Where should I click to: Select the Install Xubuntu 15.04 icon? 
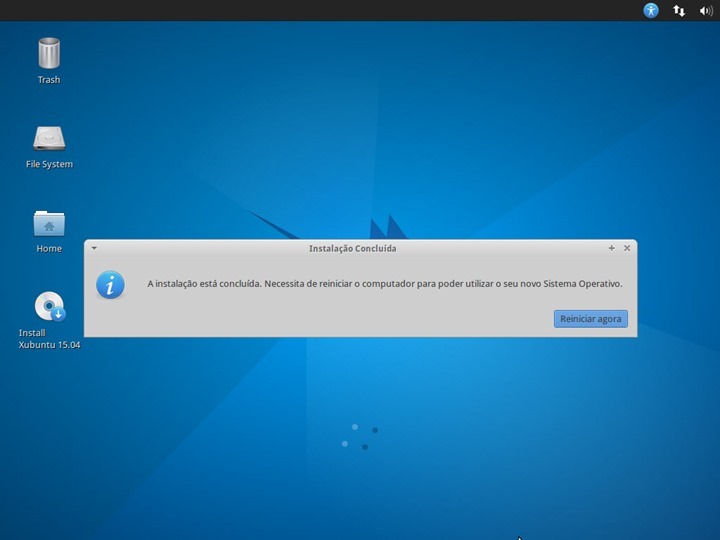[50, 306]
